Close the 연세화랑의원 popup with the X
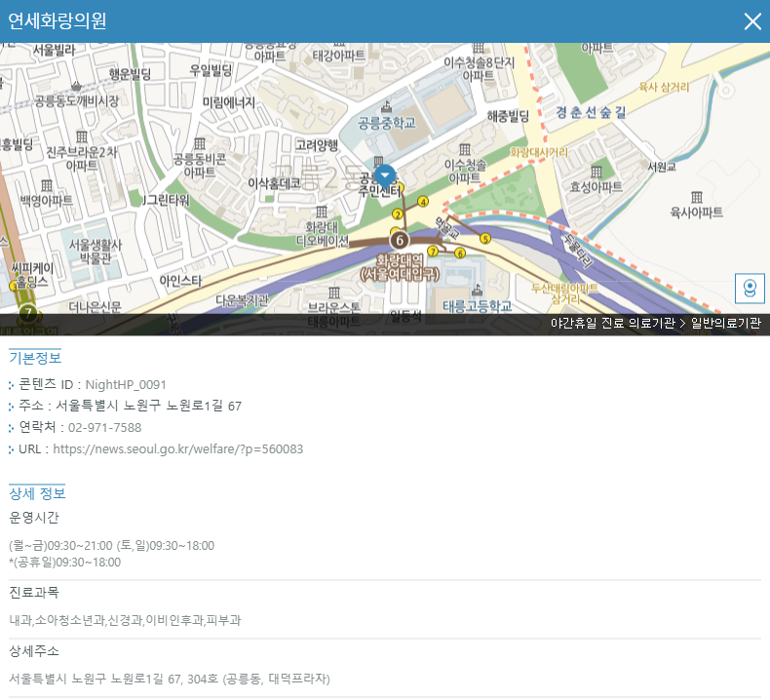770x700 pixels. click(752, 21)
